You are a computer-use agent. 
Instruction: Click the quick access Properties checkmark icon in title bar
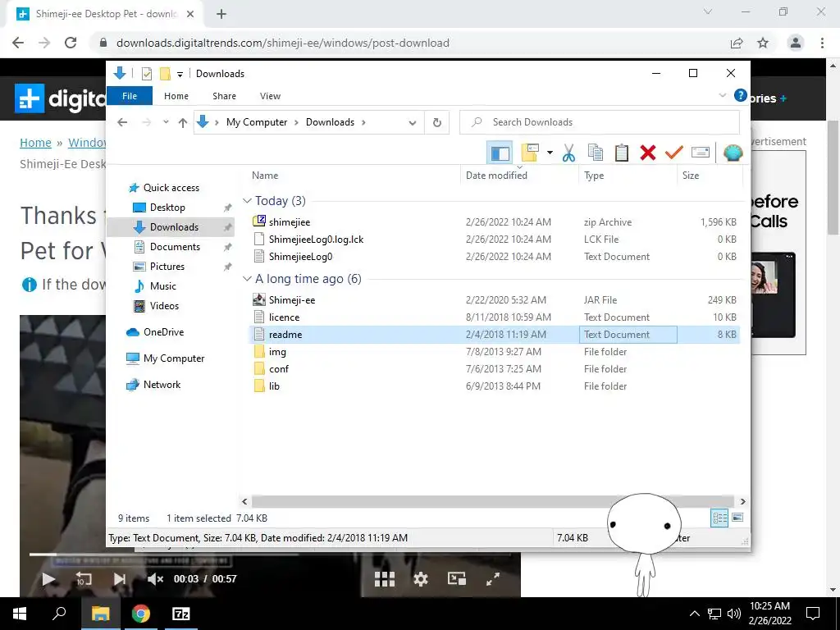146,74
